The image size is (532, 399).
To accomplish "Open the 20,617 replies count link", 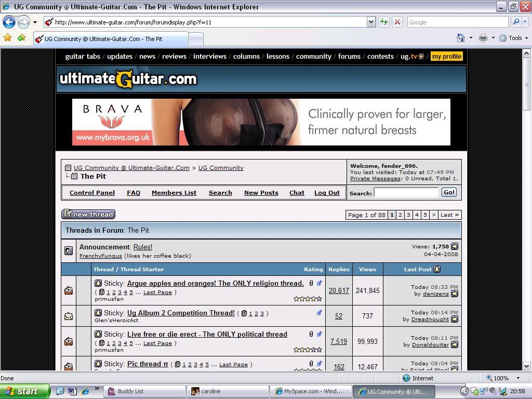I will 339,290.
